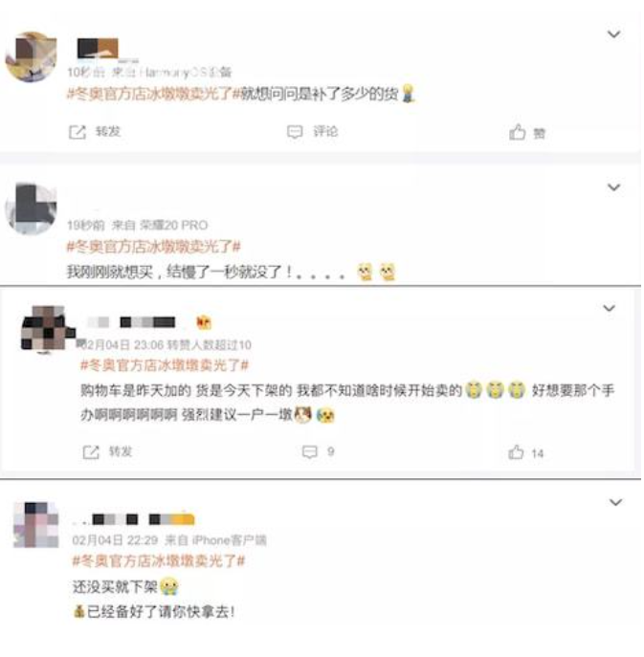Open the chevron menu on the iPhone客户端 post
Viewport: 644px width, 657px height.
point(615,502)
